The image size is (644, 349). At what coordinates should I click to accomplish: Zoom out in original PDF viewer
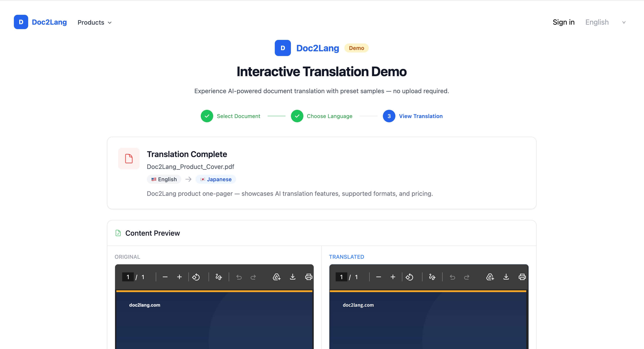click(x=165, y=277)
